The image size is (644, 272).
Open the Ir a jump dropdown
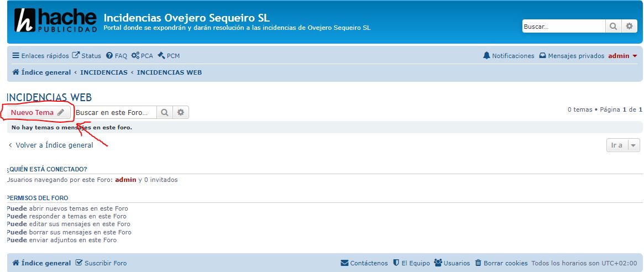click(x=623, y=145)
